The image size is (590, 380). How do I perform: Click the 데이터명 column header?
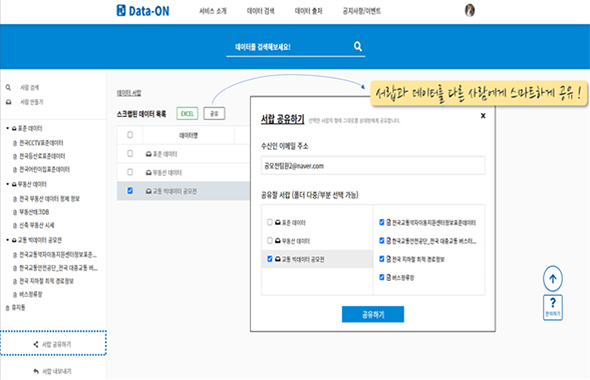[x=188, y=135]
